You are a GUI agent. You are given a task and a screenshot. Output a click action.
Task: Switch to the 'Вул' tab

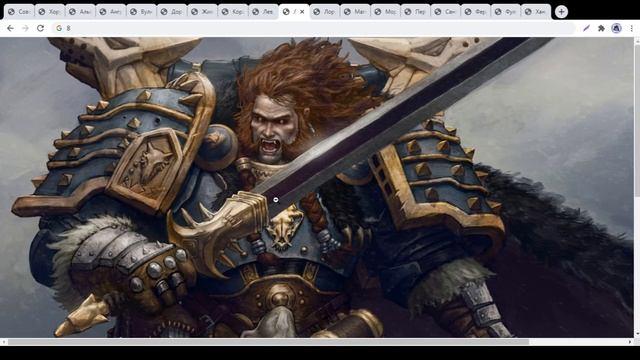pos(142,12)
